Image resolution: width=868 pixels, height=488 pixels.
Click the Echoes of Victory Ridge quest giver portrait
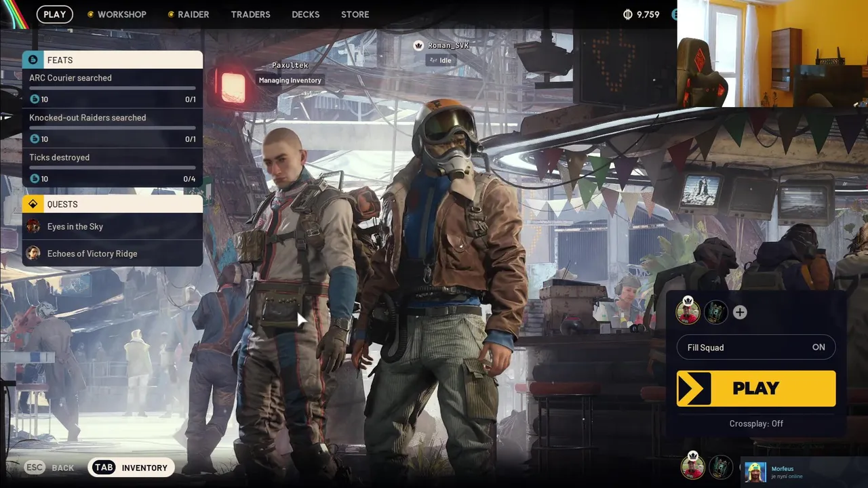tap(33, 253)
